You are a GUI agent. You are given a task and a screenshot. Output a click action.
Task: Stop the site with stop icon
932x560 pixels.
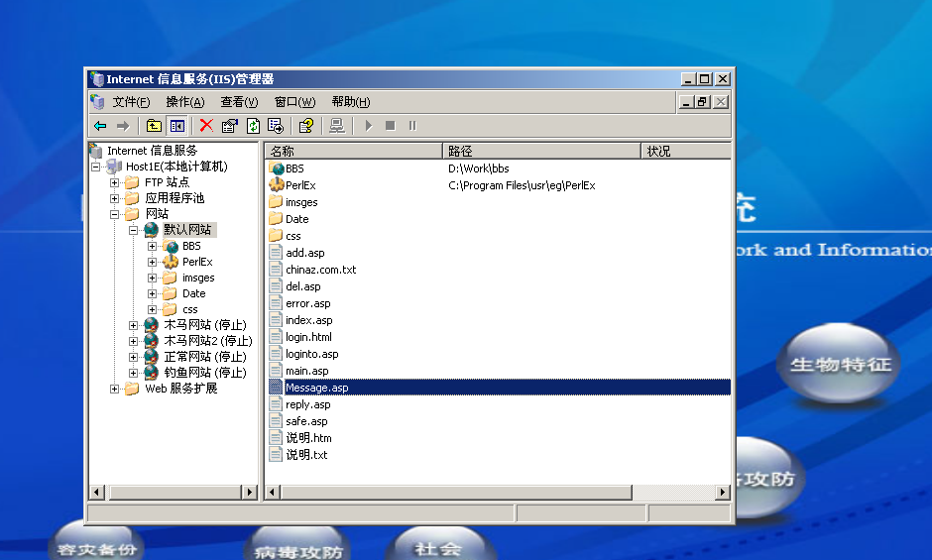click(x=390, y=126)
